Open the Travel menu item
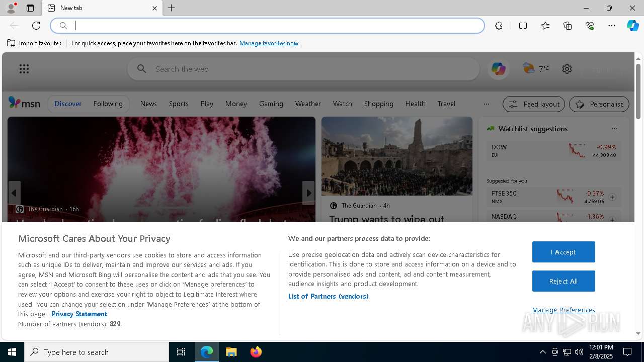The image size is (644, 362). tap(446, 104)
